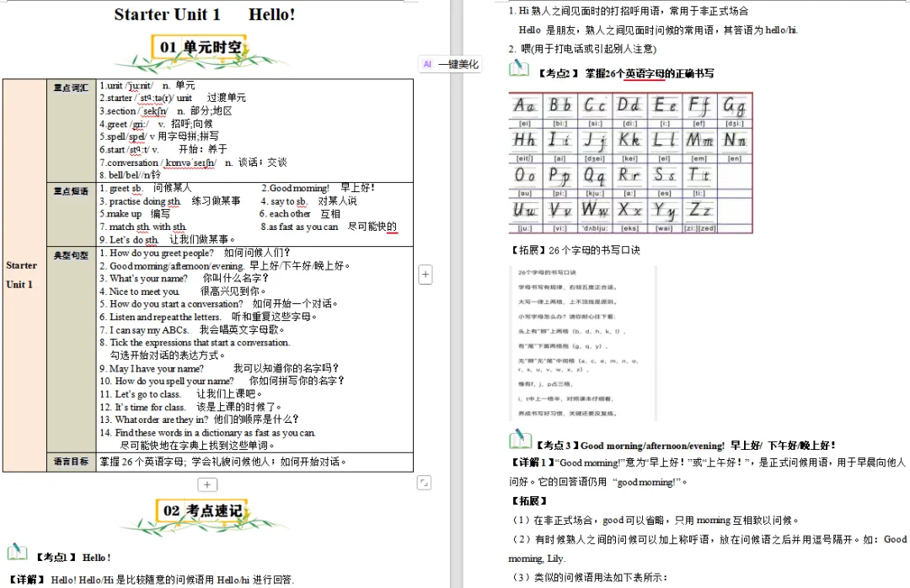Click the 重点短语 table cell

point(72,214)
